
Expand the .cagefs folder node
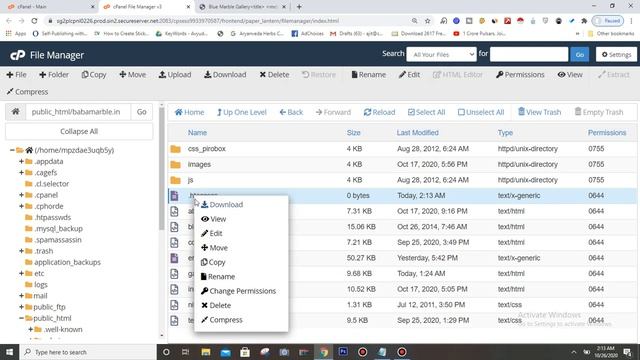point(21,173)
